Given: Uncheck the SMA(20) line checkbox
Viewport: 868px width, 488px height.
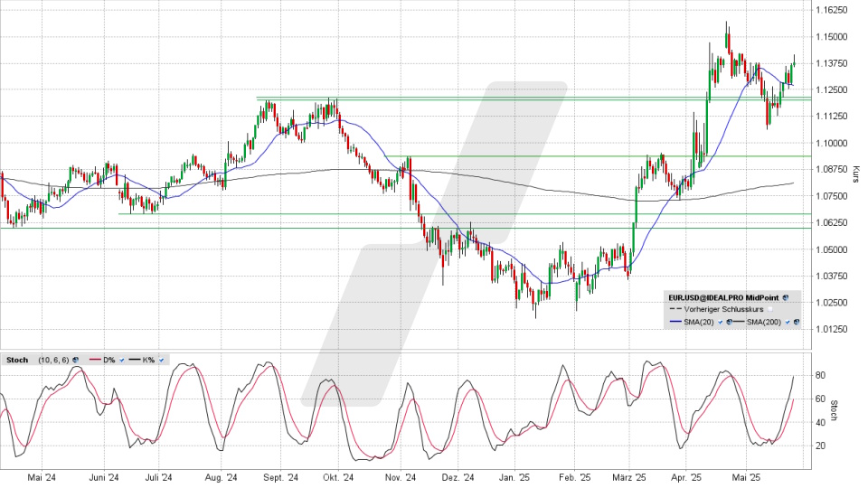Looking at the screenshot, I should pos(721,322).
